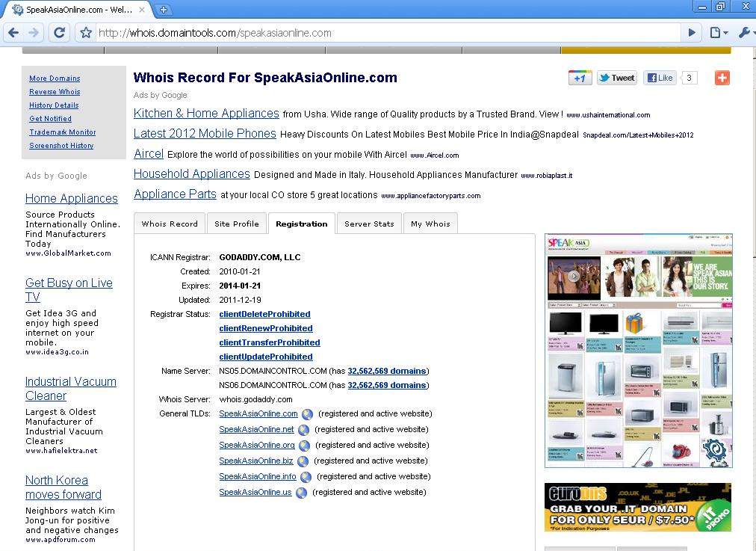The width and height of the screenshot is (756, 551).
Task: Click the Latest 2012 Mobile Phones ad
Action: [x=205, y=134]
